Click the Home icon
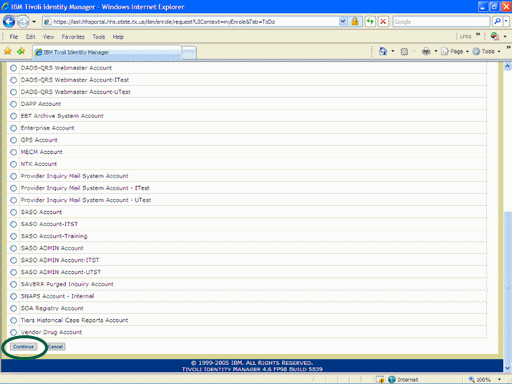The width and height of the screenshot is (512, 384). coord(383,51)
